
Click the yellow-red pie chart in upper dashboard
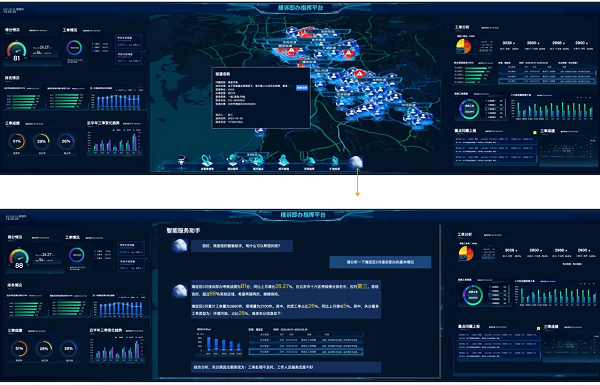pos(463,46)
